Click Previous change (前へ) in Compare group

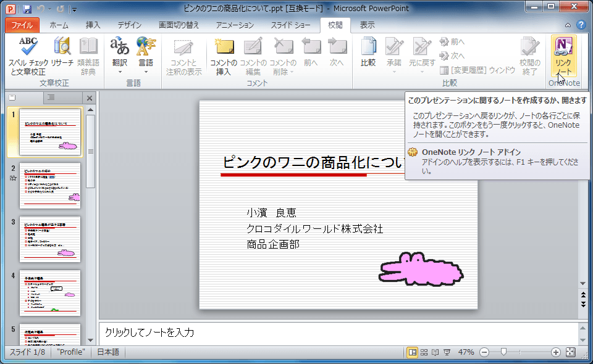click(452, 41)
